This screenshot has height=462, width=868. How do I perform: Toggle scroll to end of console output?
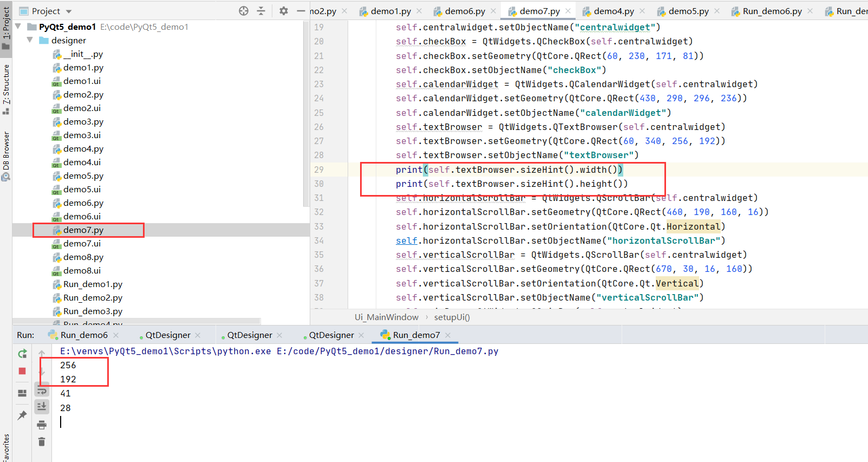click(42, 406)
